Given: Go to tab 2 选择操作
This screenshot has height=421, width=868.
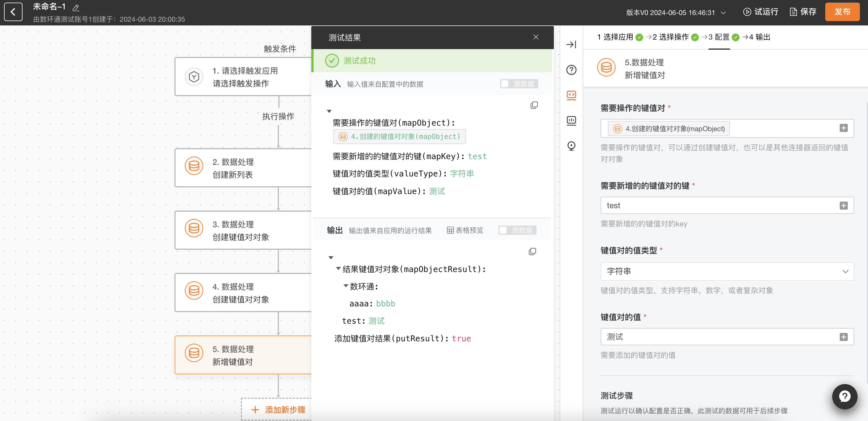Looking at the screenshot, I should point(675,37).
